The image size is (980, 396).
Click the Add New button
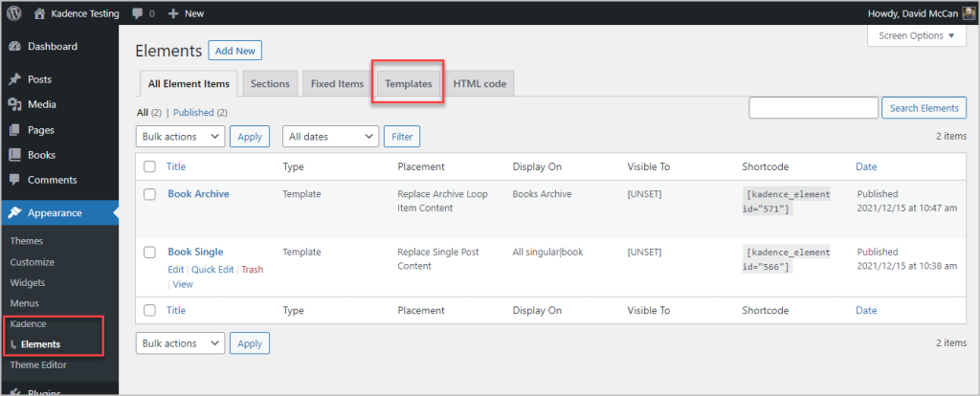236,51
